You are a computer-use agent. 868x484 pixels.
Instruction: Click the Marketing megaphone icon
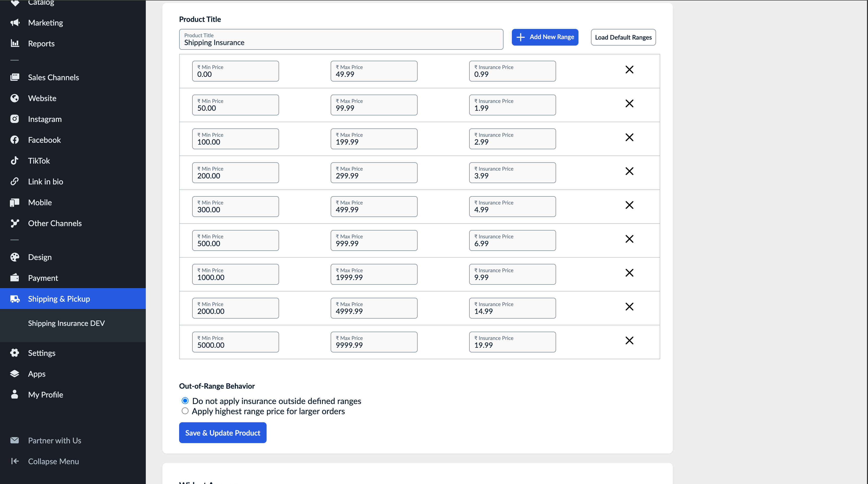point(15,23)
